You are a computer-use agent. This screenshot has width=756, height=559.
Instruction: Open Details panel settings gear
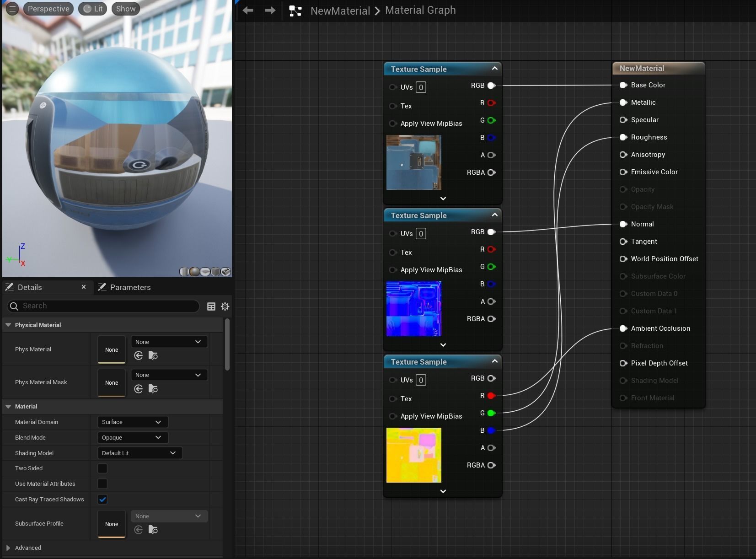225,306
